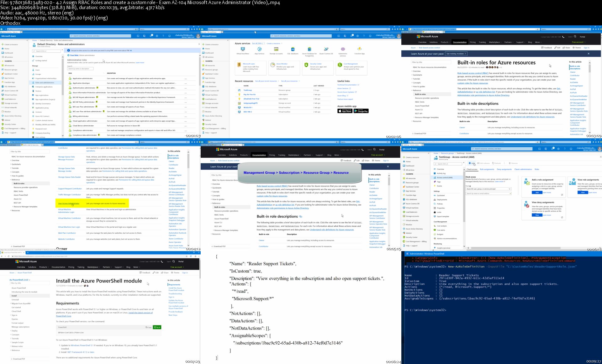
Task: Open the Azure AD user, group Find dropdown
Action: [x=488, y=189]
